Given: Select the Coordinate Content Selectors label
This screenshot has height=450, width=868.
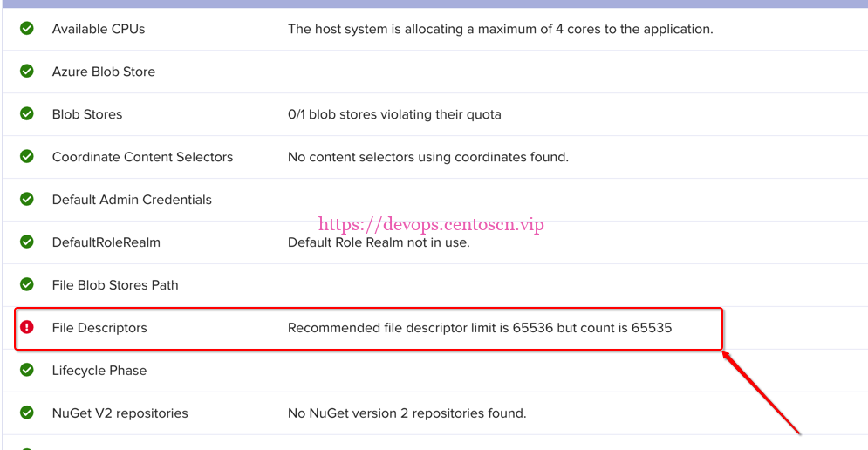Looking at the screenshot, I should point(142,157).
